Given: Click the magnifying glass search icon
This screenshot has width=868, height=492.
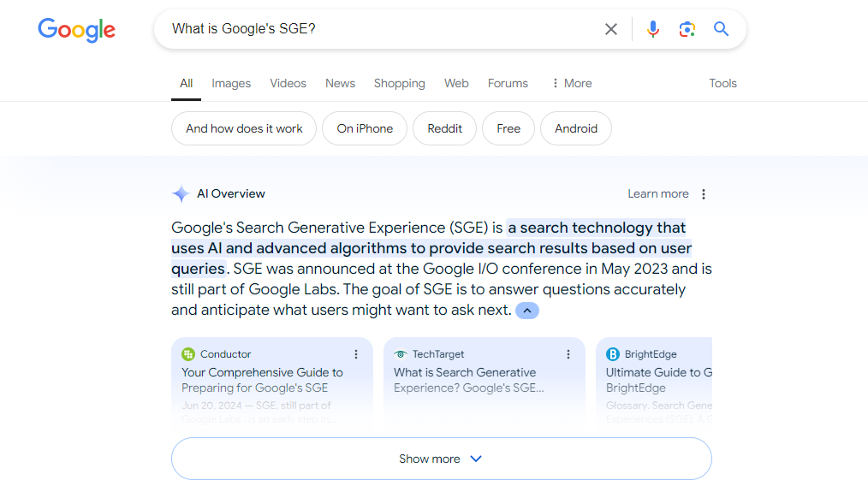Looking at the screenshot, I should point(722,29).
